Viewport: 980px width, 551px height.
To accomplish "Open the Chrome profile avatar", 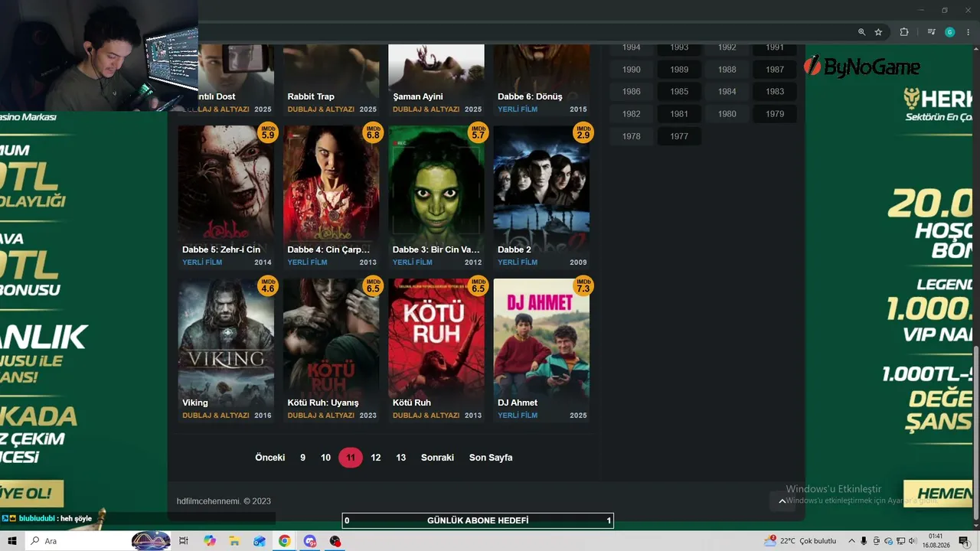I will [x=949, y=32].
